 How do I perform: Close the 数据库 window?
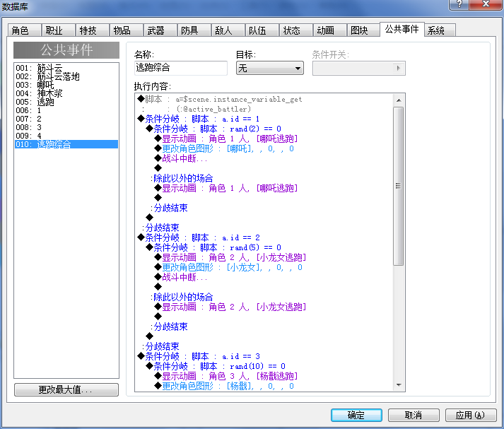point(486,4)
